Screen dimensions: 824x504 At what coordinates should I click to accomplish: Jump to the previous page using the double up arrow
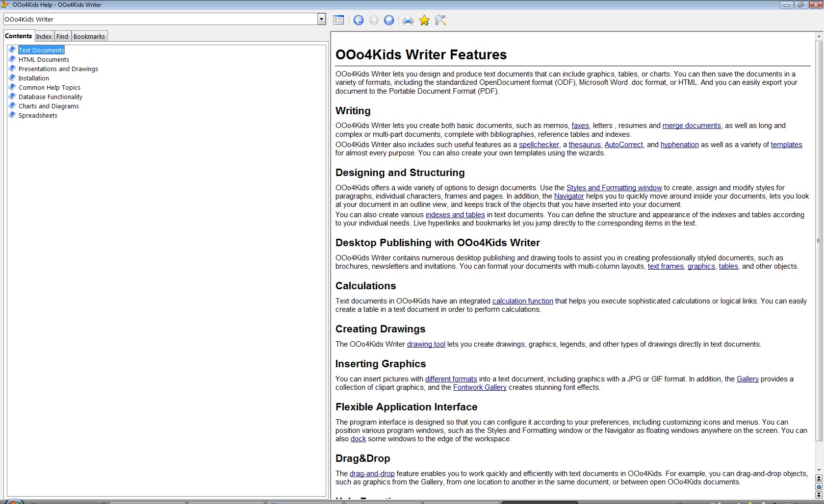click(x=819, y=479)
